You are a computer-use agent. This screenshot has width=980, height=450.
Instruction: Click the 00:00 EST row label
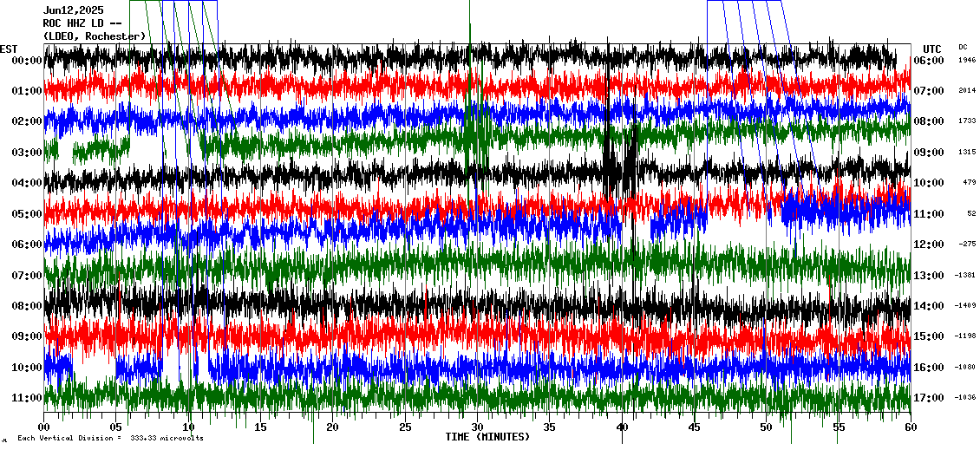(x=28, y=61)
